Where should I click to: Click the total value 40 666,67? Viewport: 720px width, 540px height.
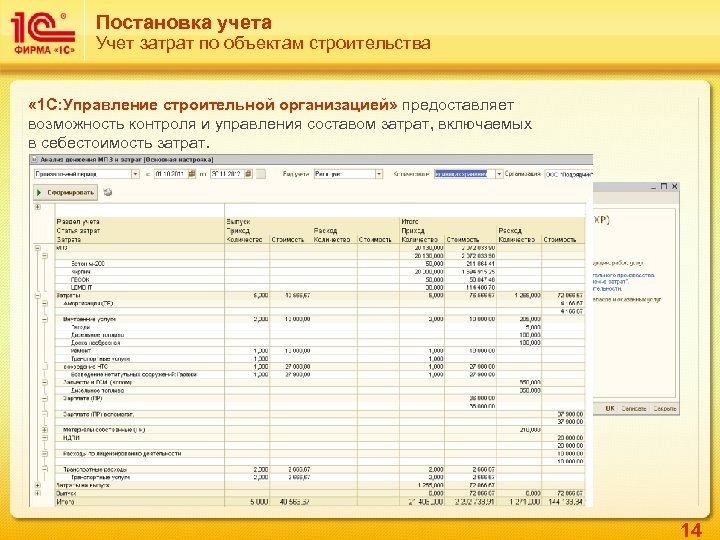tap(295, 502)
